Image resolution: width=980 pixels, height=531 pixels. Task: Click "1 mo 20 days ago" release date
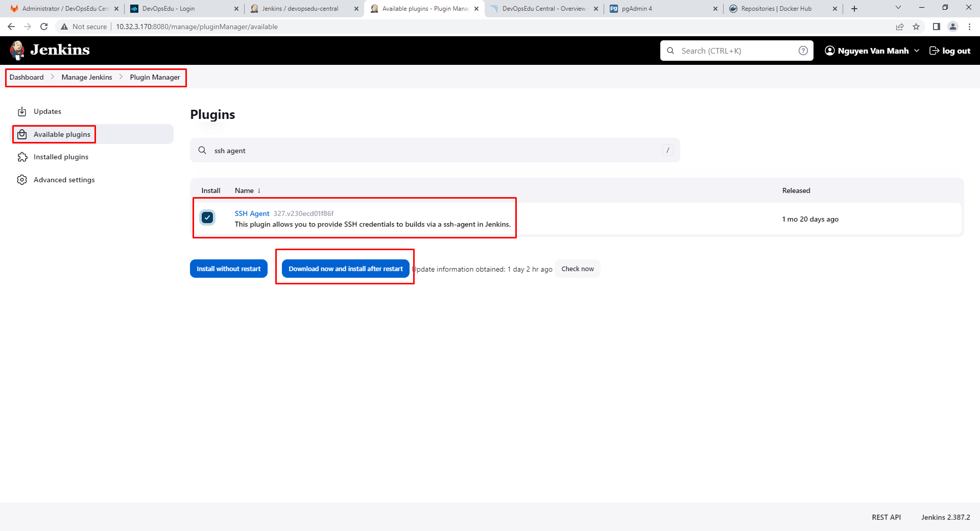(810, 219)
